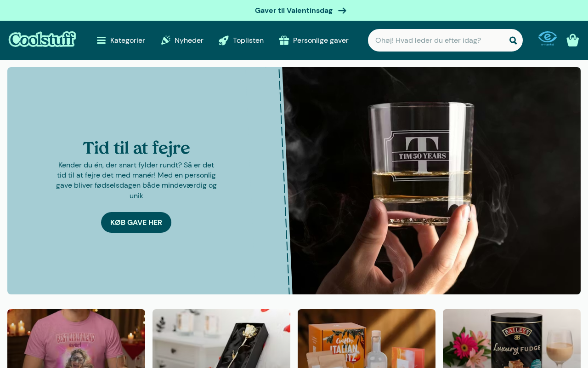
Task: Open Personlige gaver menu item
Action: pos(314,40)
